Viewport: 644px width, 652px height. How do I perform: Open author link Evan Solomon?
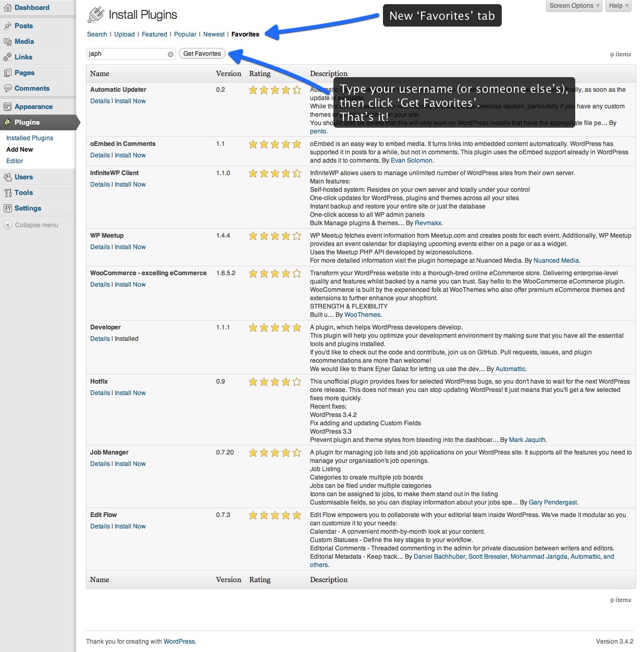click(x=412, y=161)
